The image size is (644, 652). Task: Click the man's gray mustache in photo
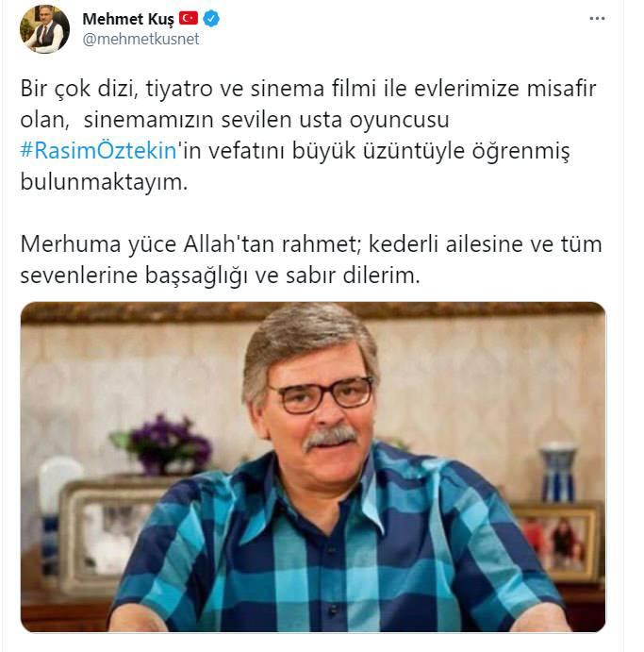tap(330, 438)
